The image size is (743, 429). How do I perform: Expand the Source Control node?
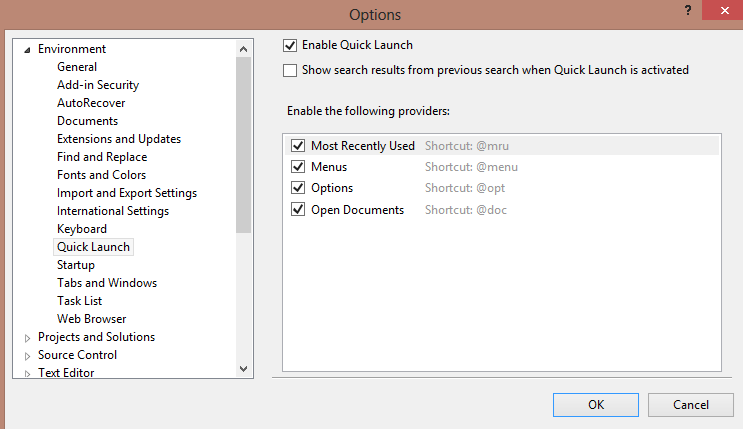tap(27, 356)
